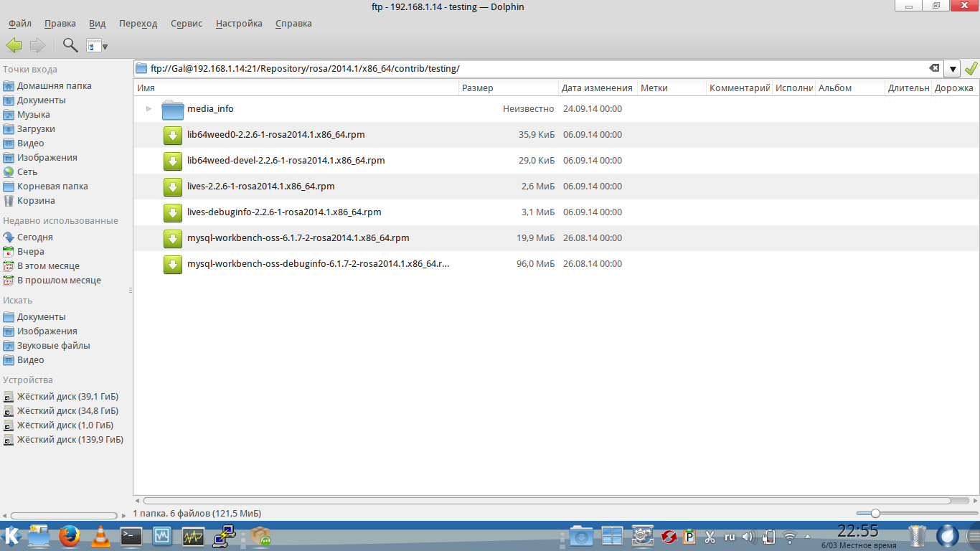Click the Wi-Fi network tray icon
Screen dimensions: 980x551
point(790,536)
